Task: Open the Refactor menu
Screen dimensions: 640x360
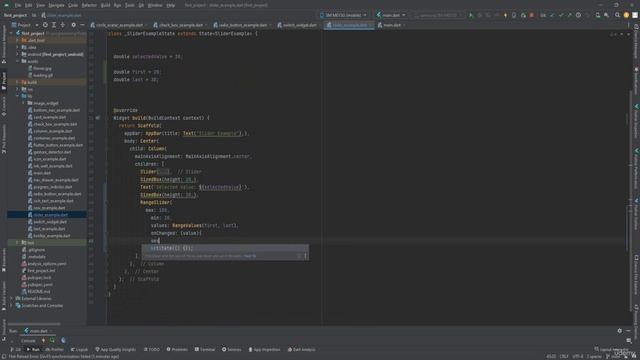Action: click(x=89, y=5)
